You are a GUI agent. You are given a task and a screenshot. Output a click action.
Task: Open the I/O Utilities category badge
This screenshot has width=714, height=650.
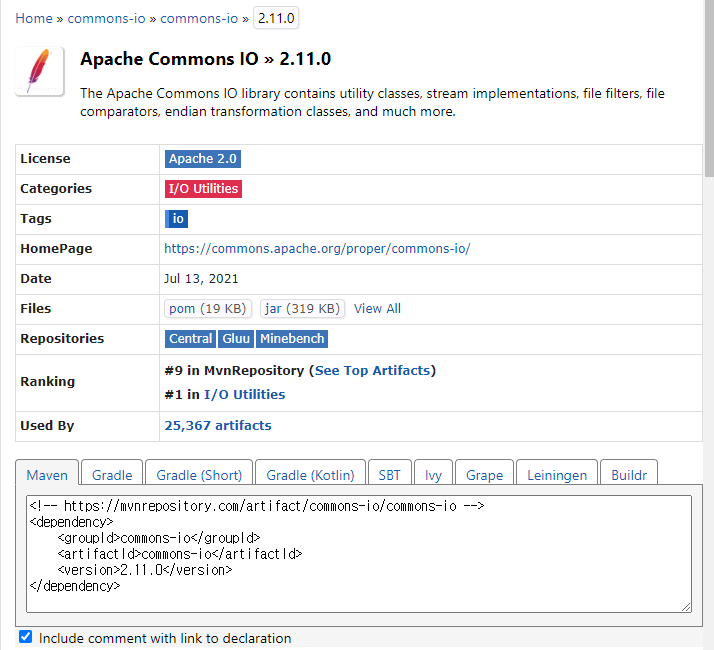(x=203, y=189)
